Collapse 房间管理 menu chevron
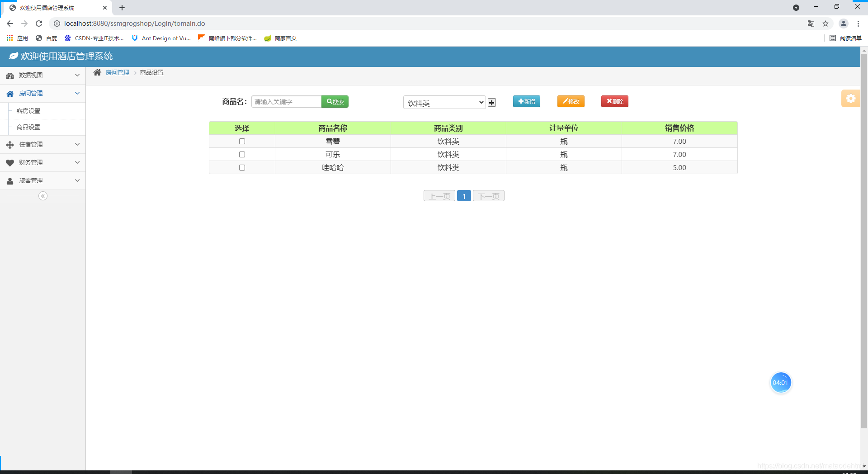 pyautogui.click(x=77, y=93)
